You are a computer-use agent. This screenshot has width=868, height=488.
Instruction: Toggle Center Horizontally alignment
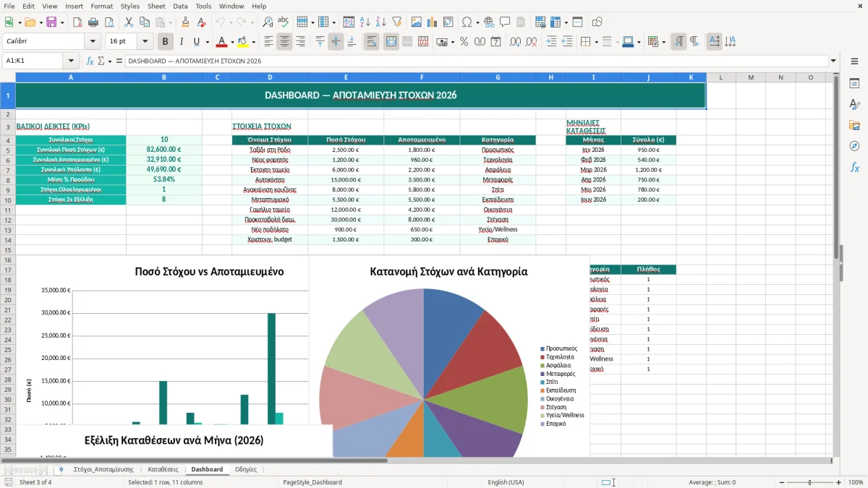(284, 42)
